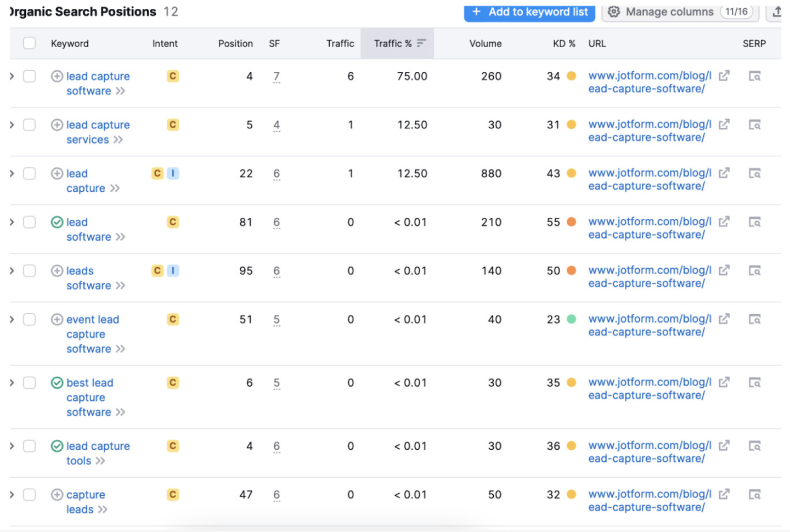Open SERP snapshot for event lead capture software
The height and width of the screenshot is (532, 790).
pos(755,319)
